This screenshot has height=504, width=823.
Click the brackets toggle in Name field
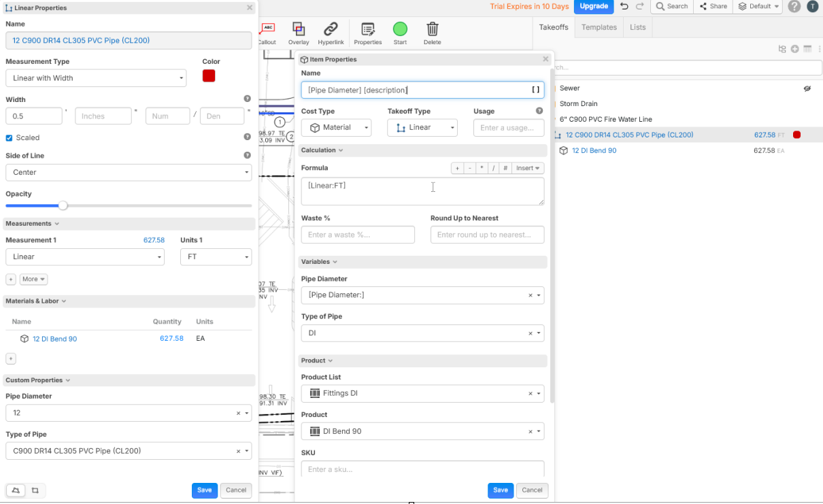pos(535,90)
